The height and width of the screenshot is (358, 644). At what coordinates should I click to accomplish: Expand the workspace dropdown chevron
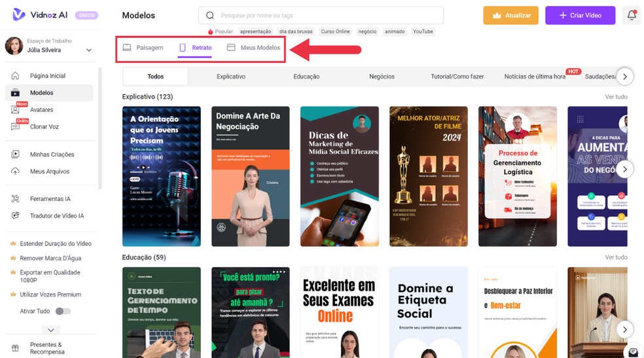[89, 50]
